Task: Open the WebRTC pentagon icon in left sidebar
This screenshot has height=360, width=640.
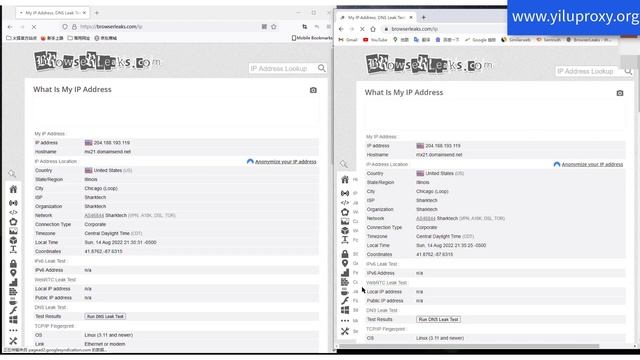Action: (13, 222)
